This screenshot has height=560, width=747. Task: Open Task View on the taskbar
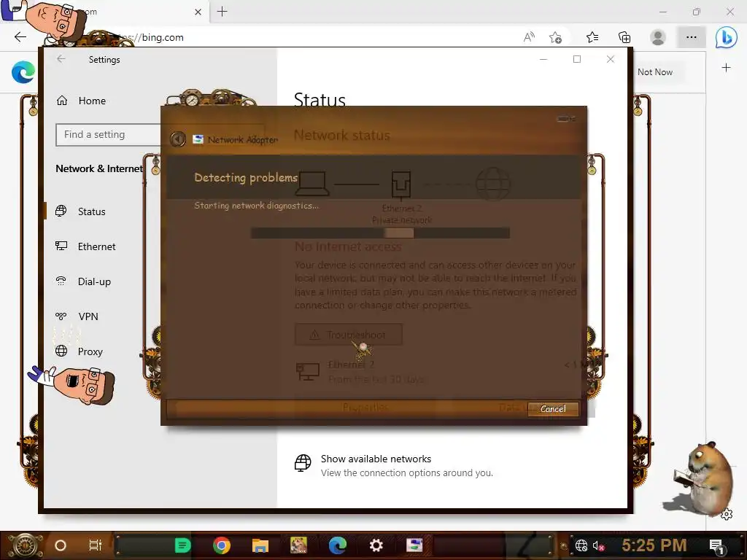pos(96,545)
